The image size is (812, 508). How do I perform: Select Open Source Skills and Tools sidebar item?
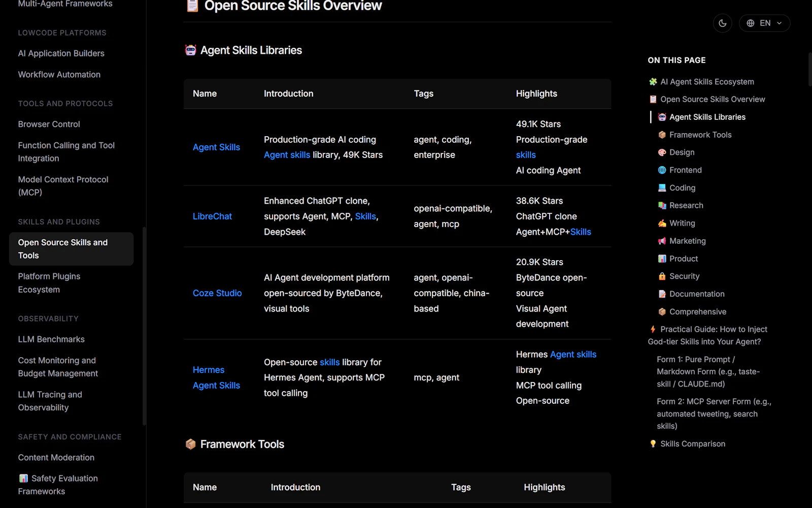click(x=72, y=249)
